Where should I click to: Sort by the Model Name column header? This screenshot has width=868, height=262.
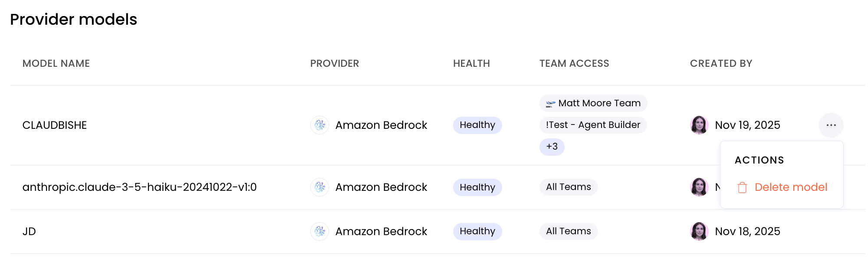(x=56, y=64)
